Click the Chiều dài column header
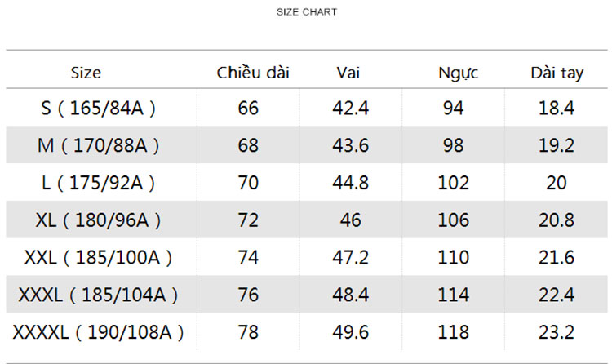 (x=253, y=73)
